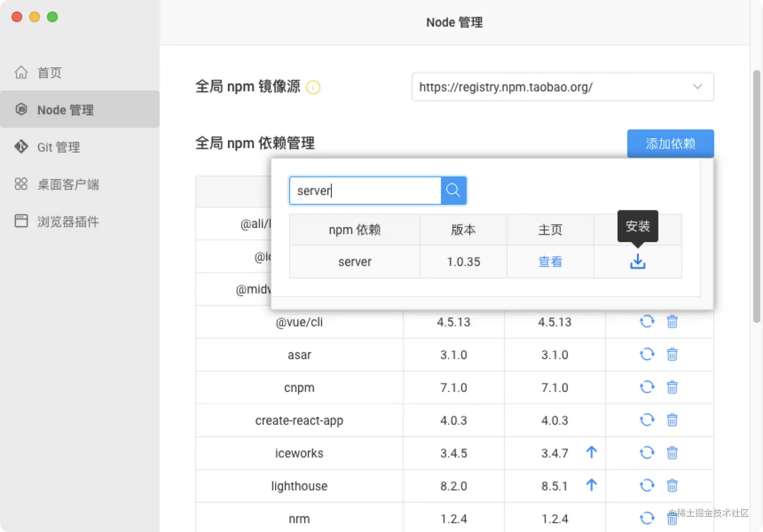Viewport: 763px width, 532px height.
Task: Click the 1.0.35 version cell
Action: point(463,262)
